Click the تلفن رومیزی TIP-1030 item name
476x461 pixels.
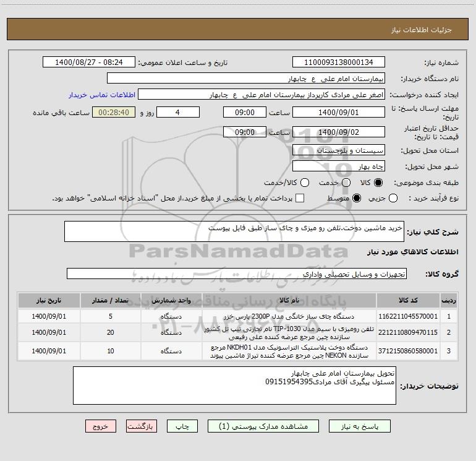pyautogui.click(x=289, y=333)
